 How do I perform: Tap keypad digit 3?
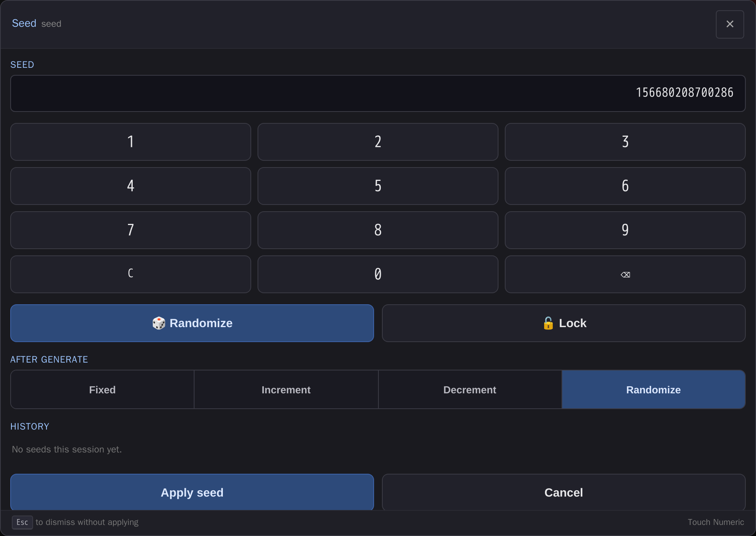pyautogui.click(x=625, y=142)
